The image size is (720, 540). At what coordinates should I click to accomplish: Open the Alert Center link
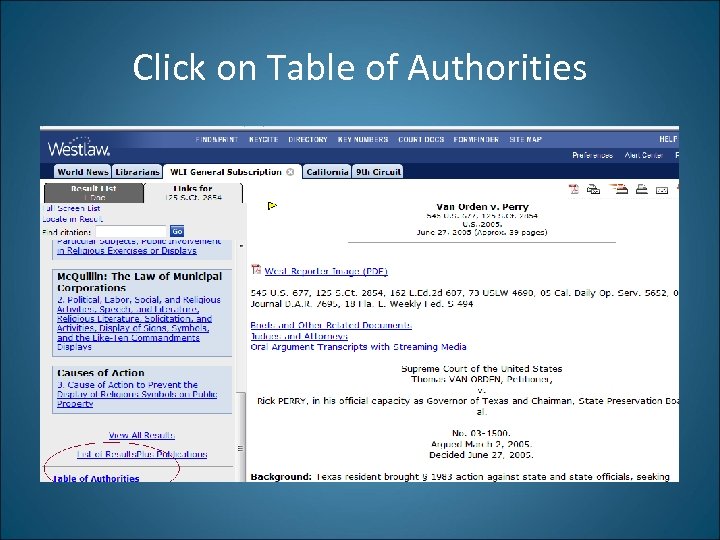coord(643,155)
